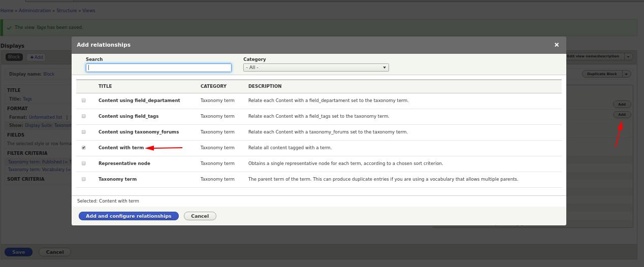Enable Content using taxonomy_forums checkbox

84,132
